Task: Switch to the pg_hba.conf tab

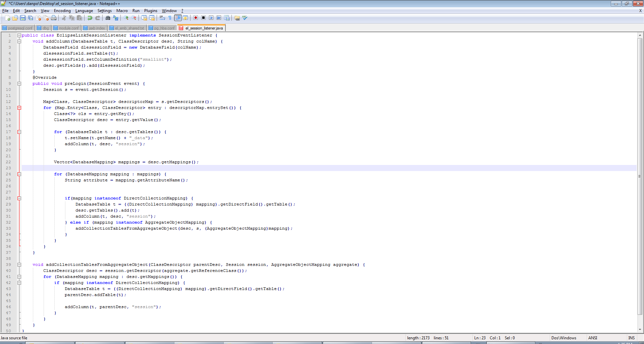Action: [x=162, y=28]
